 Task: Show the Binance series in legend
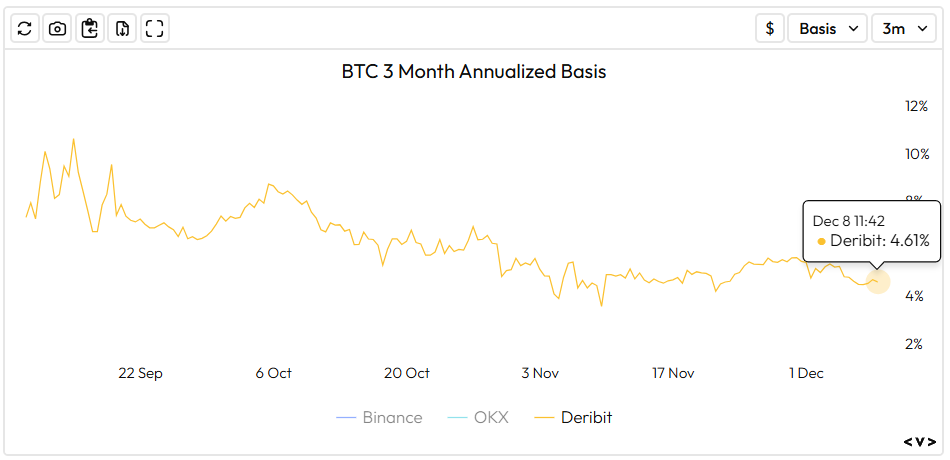click(392, 417)
